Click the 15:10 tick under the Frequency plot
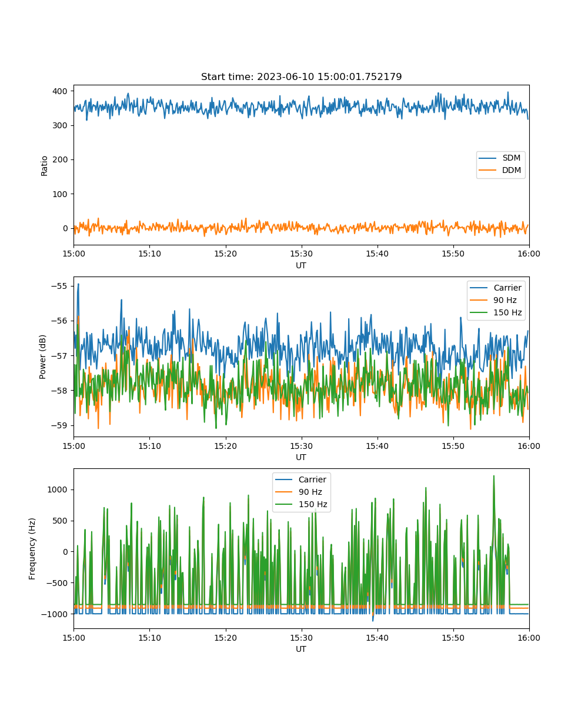The width and height of the screenshot is (588, 706). click(x=149, y=637)
